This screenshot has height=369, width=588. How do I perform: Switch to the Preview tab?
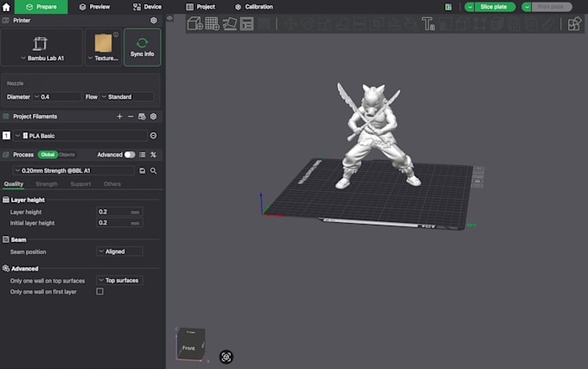95,7
